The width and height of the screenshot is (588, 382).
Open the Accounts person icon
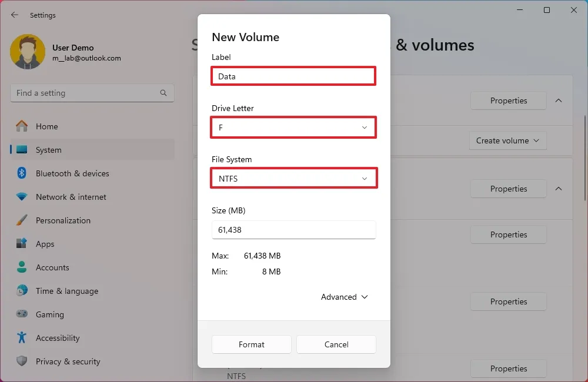pos(22,267)
